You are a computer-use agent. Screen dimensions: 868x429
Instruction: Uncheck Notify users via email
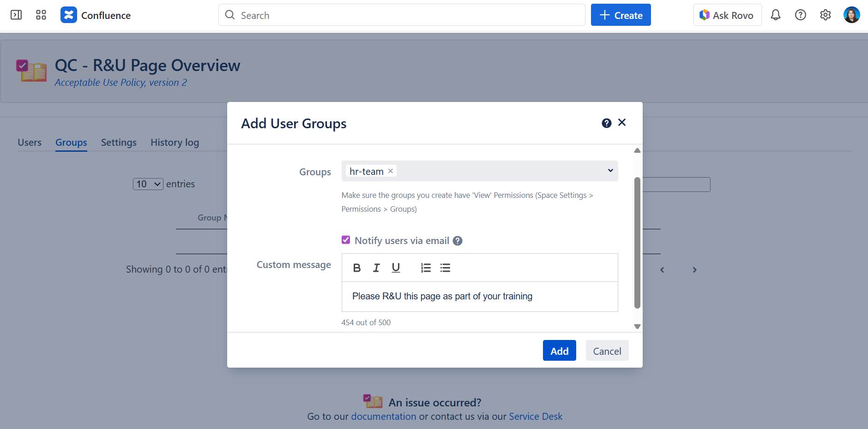[346, 240]
